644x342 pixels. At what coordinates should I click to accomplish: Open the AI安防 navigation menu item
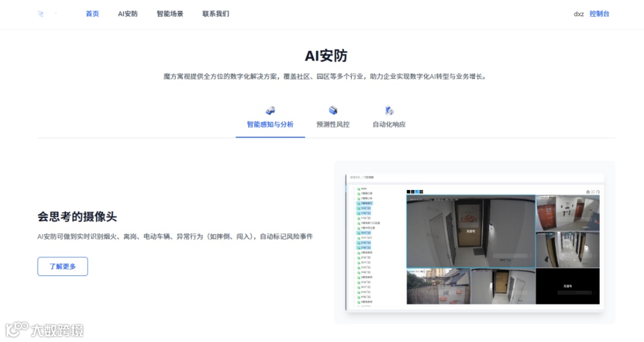click(x=128, y=14)
